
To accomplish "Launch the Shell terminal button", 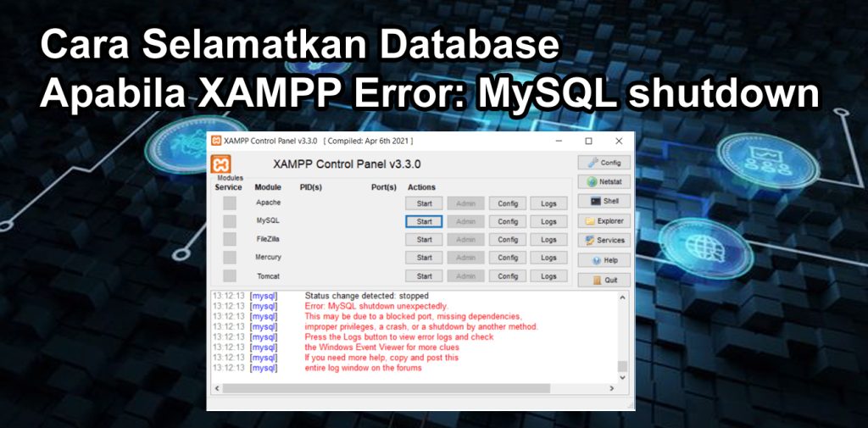I will coord(604,202).
